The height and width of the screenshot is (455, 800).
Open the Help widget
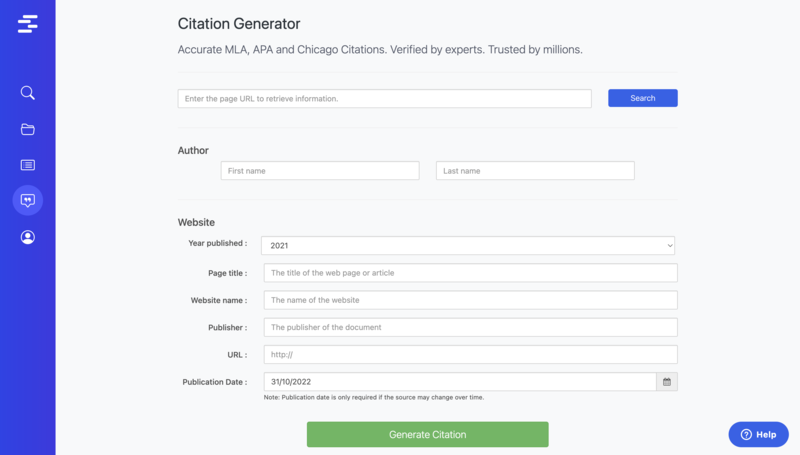(x=758, y=435)
